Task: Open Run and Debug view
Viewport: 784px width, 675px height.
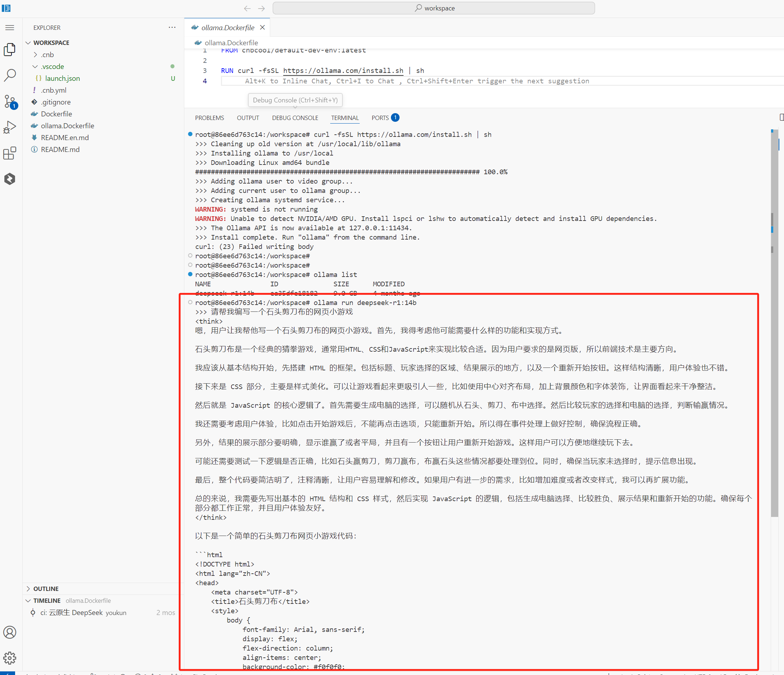Action: [x=10, y=127]
